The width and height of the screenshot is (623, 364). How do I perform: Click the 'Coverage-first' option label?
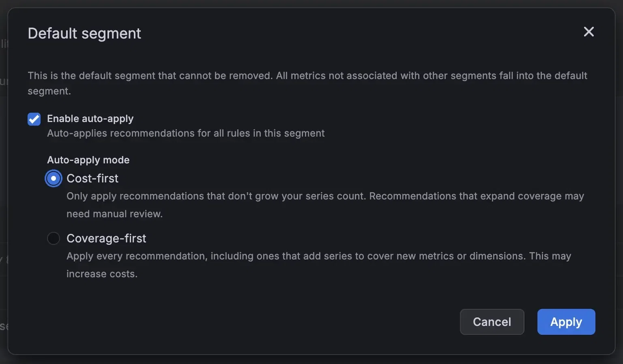pos(106,238)
